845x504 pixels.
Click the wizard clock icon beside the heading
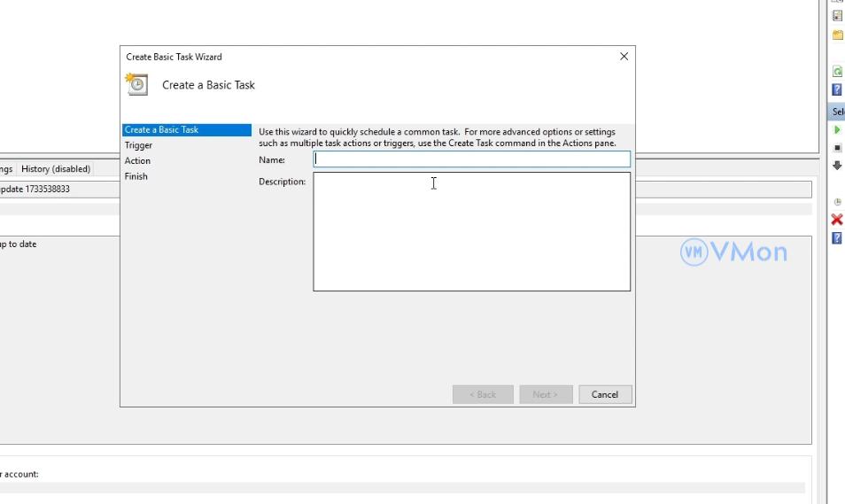point(137,84)
